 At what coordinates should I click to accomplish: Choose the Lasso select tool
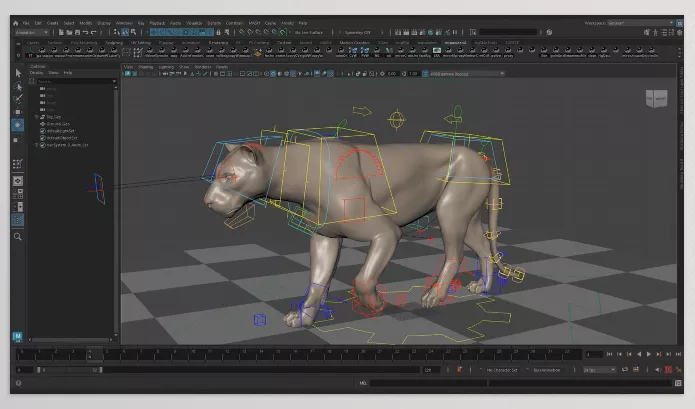tap(18, 86)
